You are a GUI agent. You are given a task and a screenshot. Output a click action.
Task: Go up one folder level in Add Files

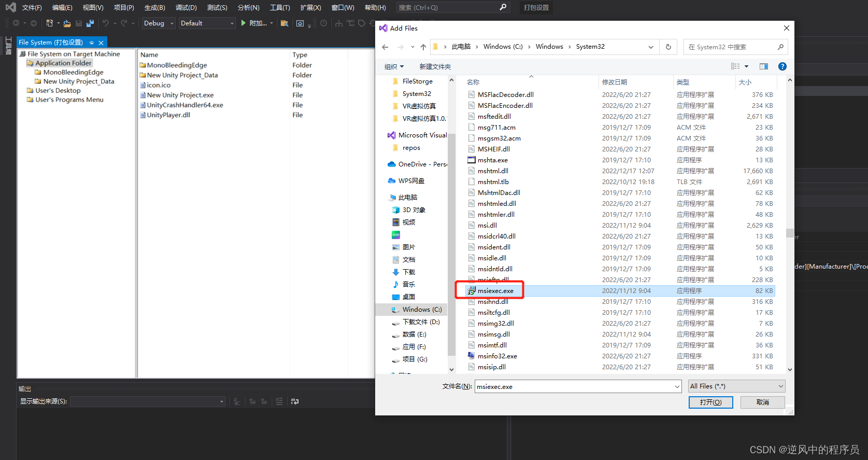[x=423, y=47]
